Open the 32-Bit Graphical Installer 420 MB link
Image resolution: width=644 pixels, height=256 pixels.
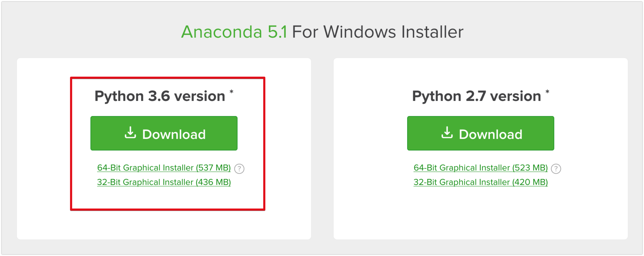pos(480,182)
